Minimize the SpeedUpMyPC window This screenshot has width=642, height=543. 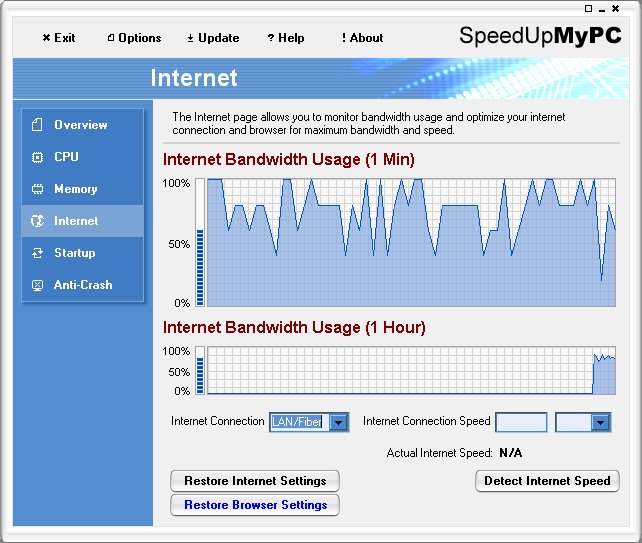click(x=602, y=9)
